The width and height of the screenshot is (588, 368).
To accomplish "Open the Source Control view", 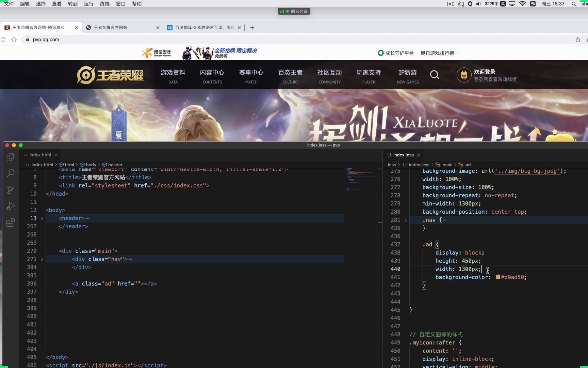I will click(11, 190).
